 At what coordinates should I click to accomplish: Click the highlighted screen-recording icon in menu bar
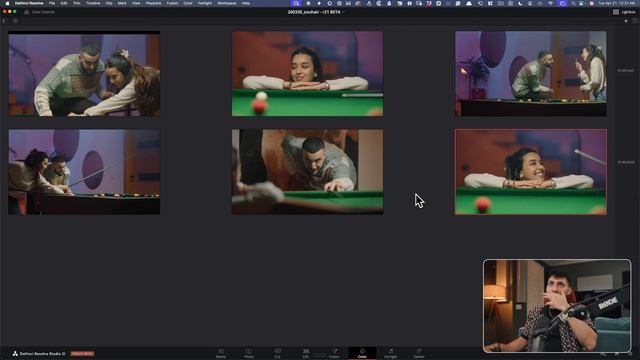(296, 3)
